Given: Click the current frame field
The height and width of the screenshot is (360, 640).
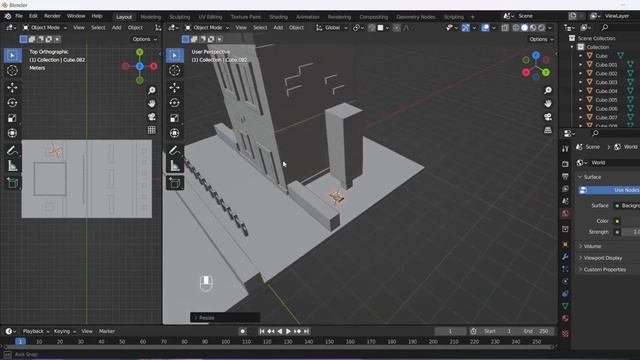Looking at the screenshot, I should tap(450, 331).
